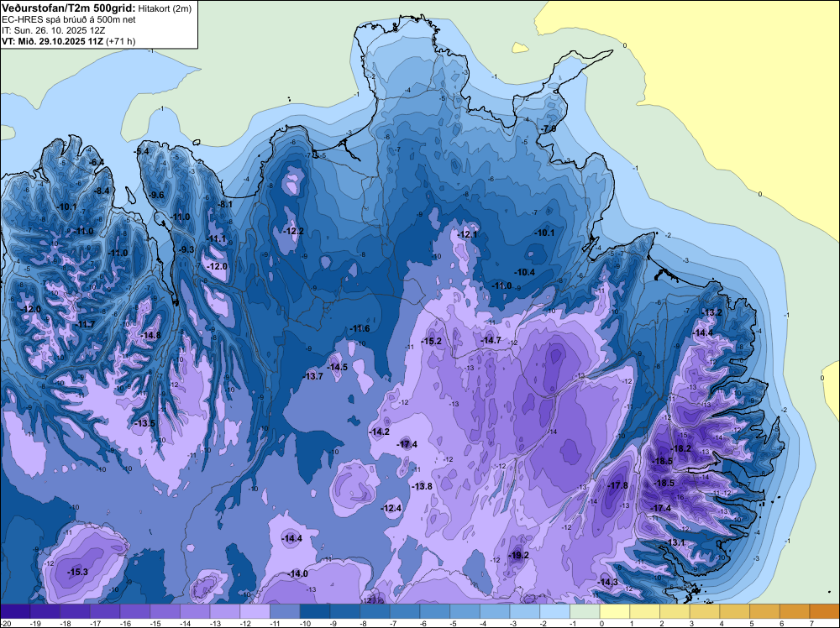The height and width of the screenshot is (628, 840).
Task: Pick the legend swatch between -15 and -14
Action: point(165,611)
